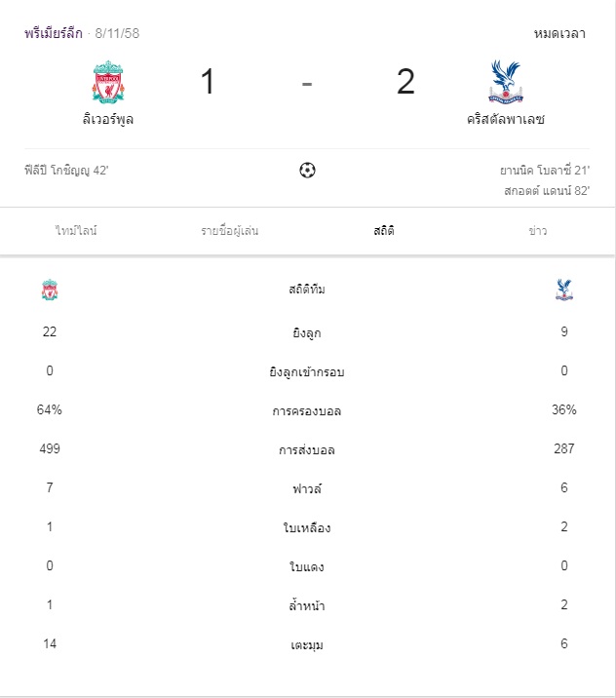Screen dimensions: 616x698
Task: Click the สถิติทีม heading
Action: click(x=307, y=290)
